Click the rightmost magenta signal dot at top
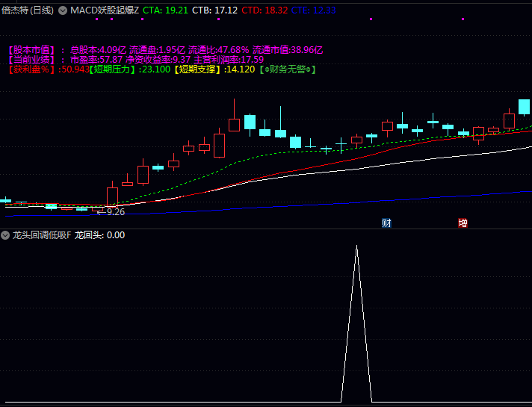532x407 pixels. 463,19
